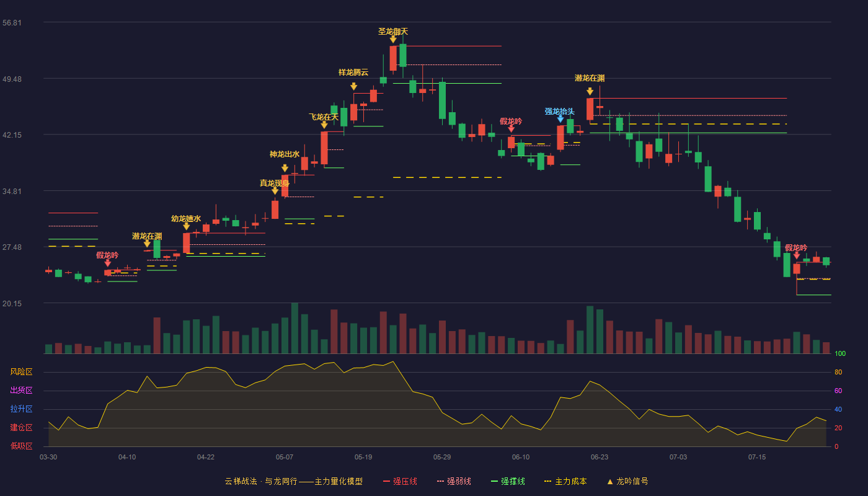Screen dimensions: 868x496
Task: Click the 潜龙在渊 arrow after the 强龙抬头 signal
Action: tap(590, 91)
